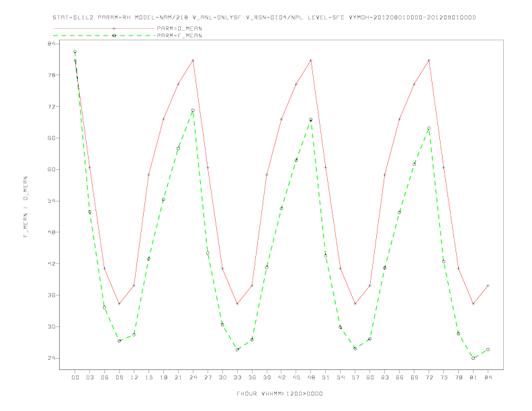Click the green F_MEAN circle marker at hour 00
The image size is (532, 411).
pos(75,52)
